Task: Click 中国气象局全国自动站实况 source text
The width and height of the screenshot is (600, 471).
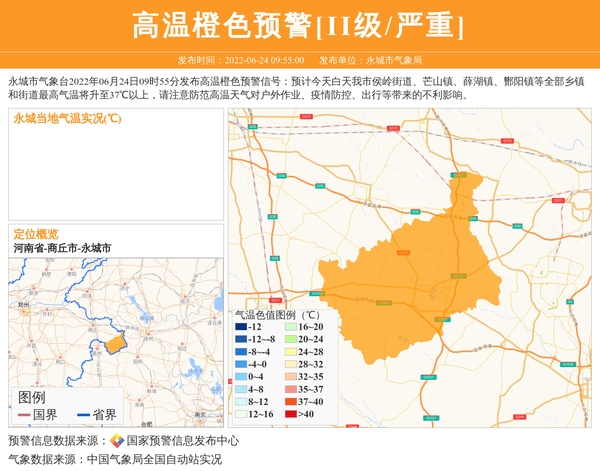Action: pos(154,460)
